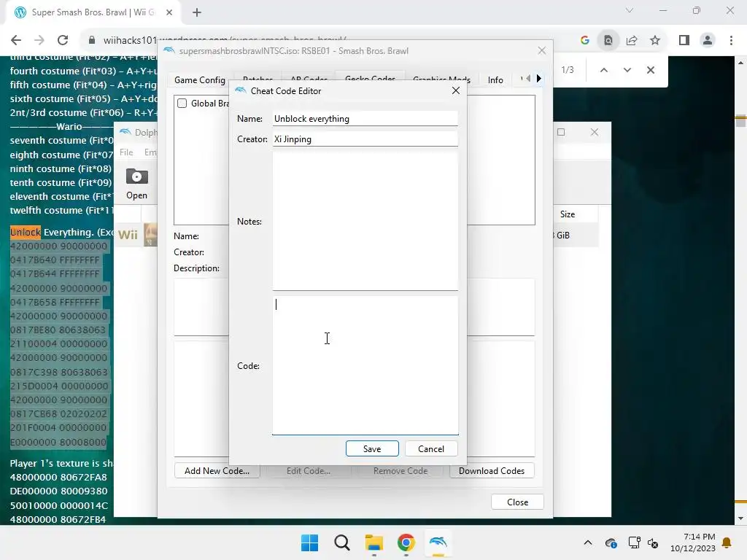Click the Size column header
747x560 pixels.
(568, 214)
